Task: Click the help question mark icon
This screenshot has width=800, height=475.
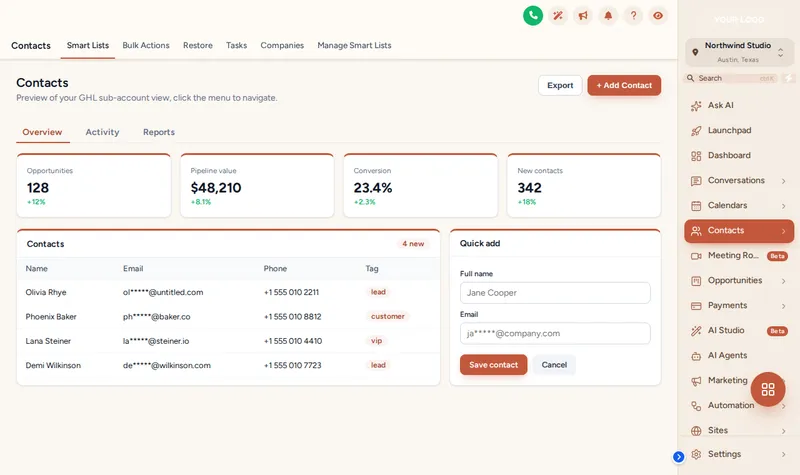Action: coord(633,16)
